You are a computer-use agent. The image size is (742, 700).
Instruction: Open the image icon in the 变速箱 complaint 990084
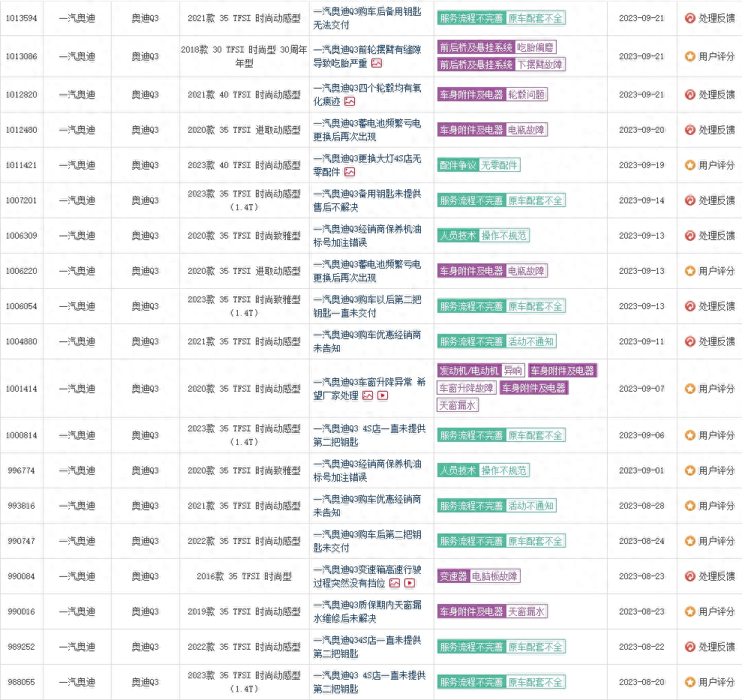tap(395, 583)
